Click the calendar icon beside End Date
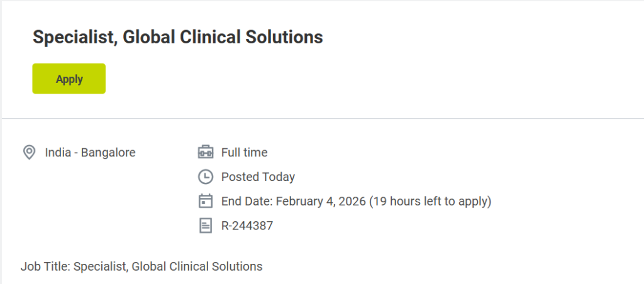 click(x=206, y=201)
